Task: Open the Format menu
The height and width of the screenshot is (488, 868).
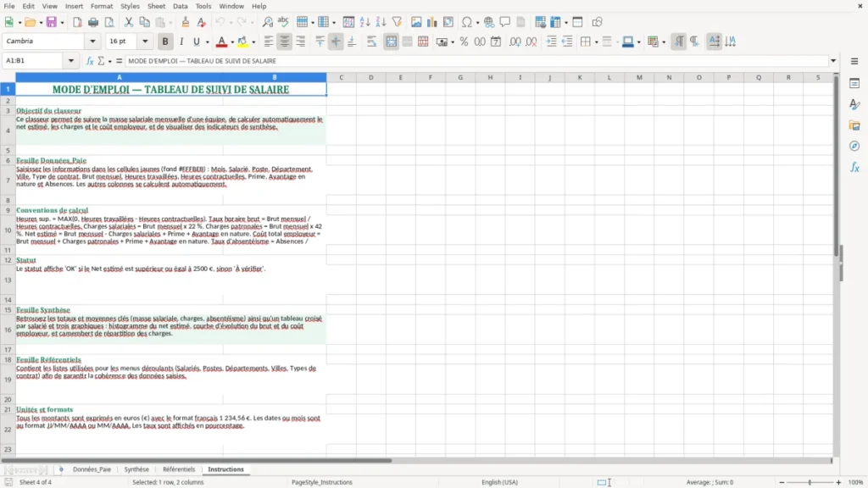Action: (102, 6)
